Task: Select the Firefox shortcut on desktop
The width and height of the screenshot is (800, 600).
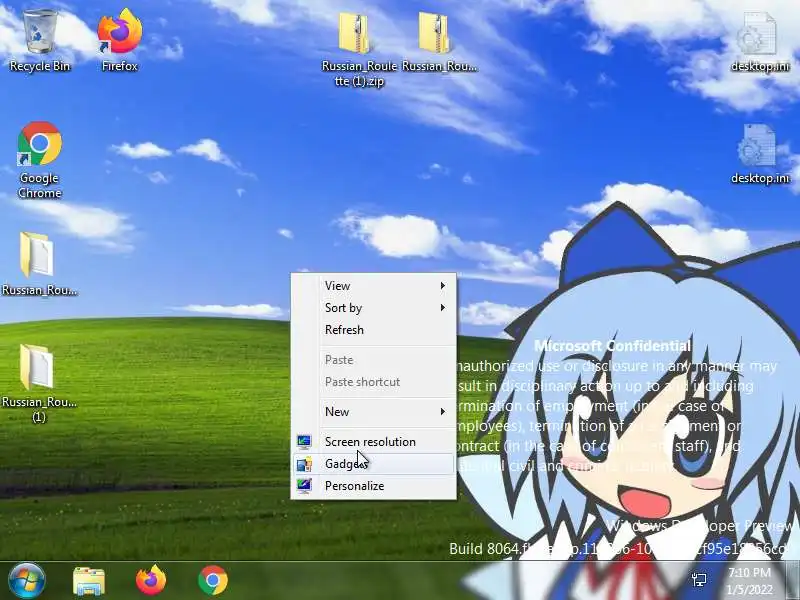Action: coord(119,41)
